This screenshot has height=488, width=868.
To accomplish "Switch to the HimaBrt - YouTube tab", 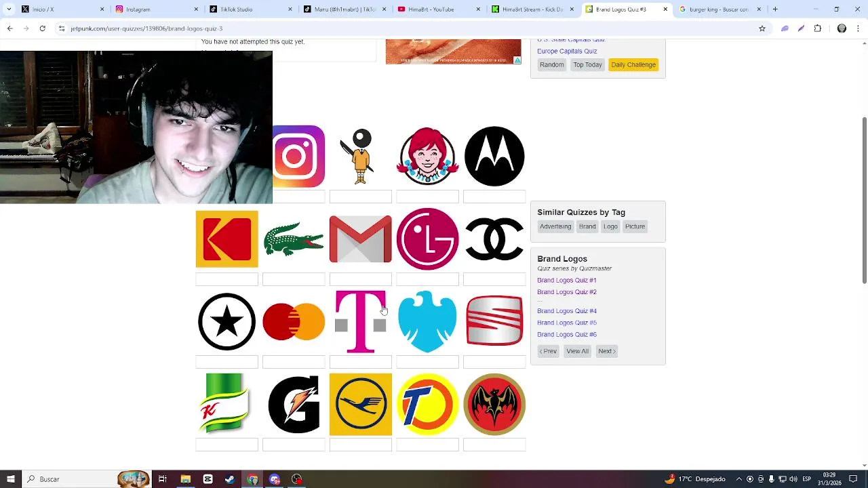I will [x=438, y=9].
